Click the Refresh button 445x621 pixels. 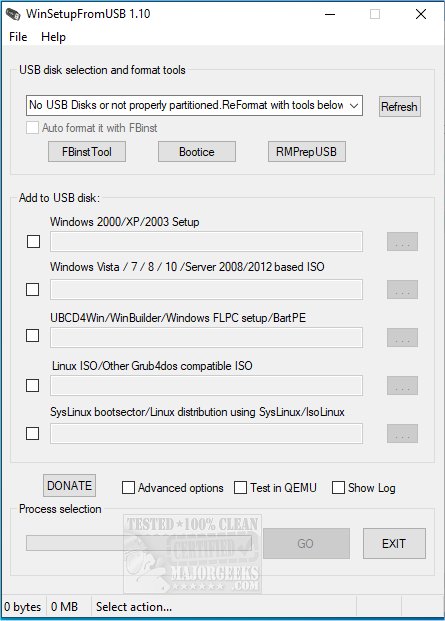click(399, 107)
